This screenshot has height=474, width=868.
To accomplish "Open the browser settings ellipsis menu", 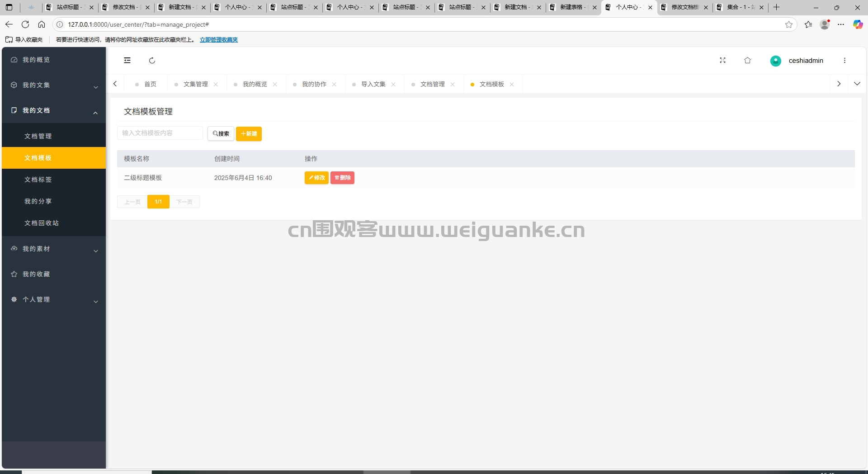I will [841, 24].
